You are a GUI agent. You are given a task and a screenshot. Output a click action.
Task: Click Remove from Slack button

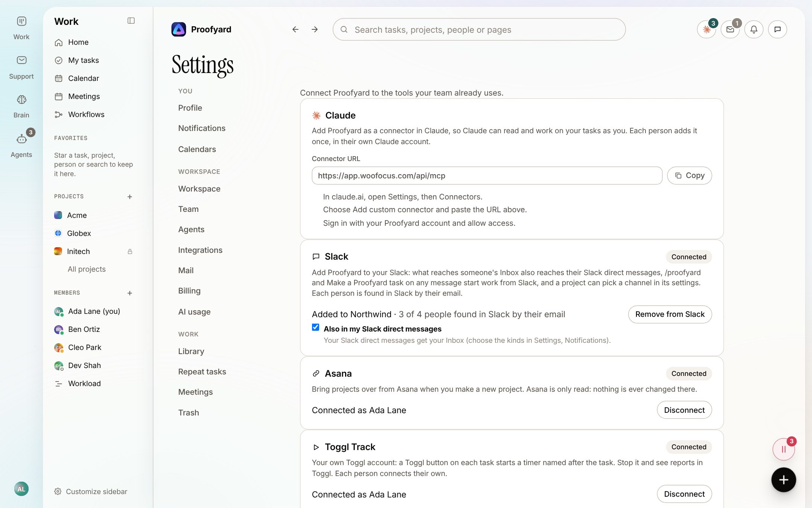[670, 314]
